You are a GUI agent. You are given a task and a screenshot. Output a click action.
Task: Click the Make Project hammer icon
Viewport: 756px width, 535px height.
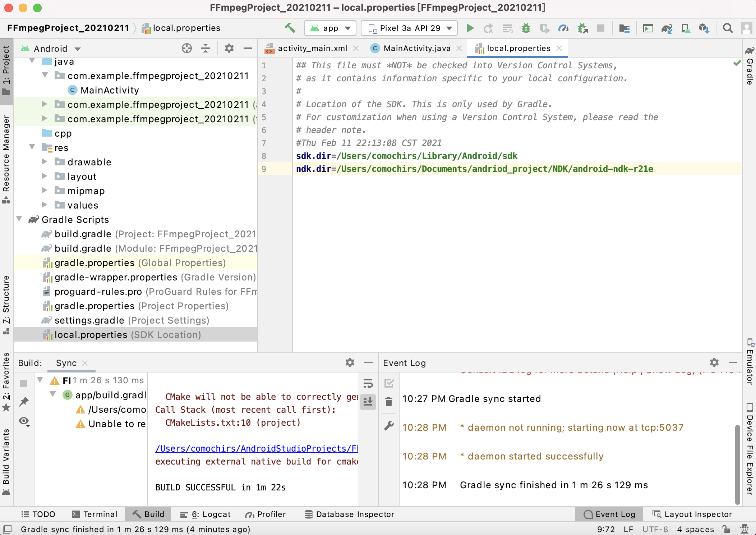(290, 28)
